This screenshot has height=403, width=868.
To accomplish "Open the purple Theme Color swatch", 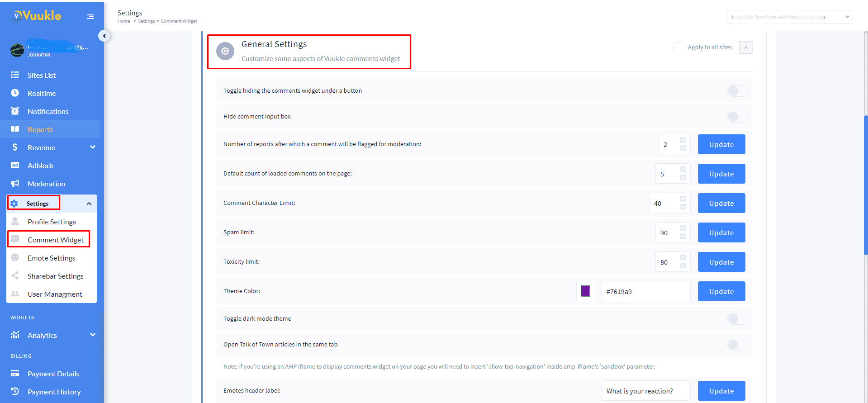I will click(x=585, y=291).
